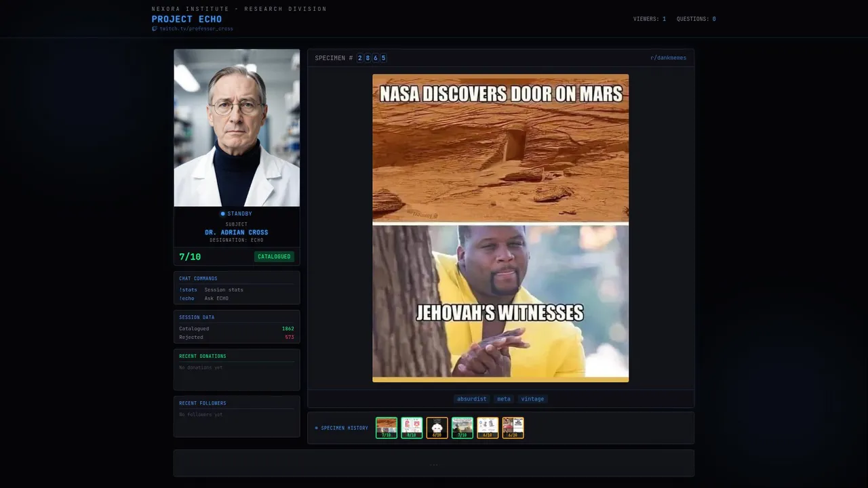Open the landscape history thumbnail rated 7/10
Screen dimensions: 868x488
(462, 428)
